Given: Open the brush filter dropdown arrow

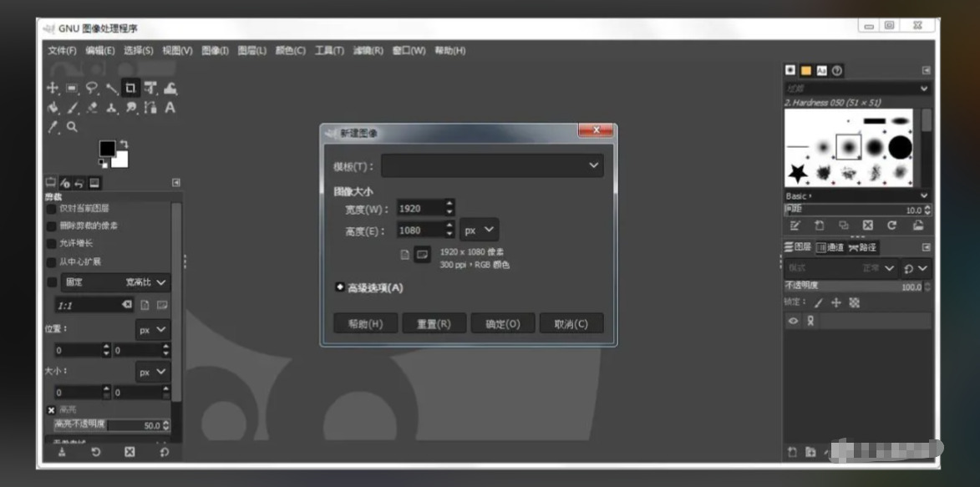Looking at the screenshot, I should [x=924, y=89].
